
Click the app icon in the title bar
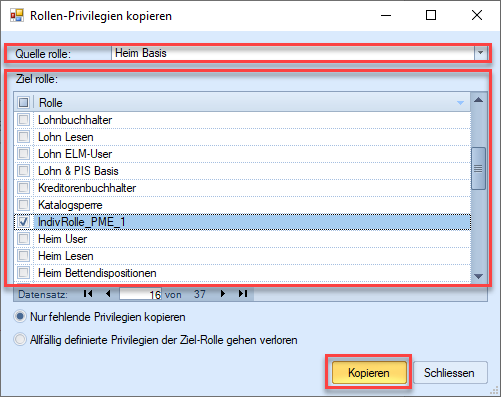click(x=17, y=15)
